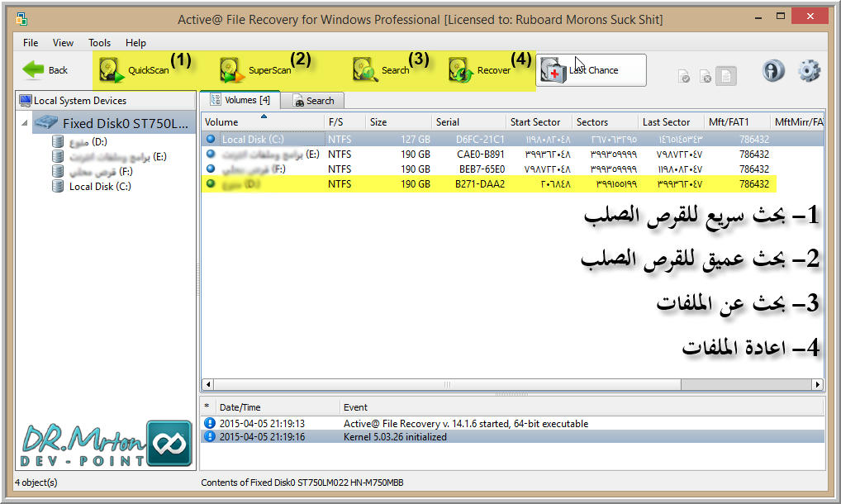This screenshot has height=504, width=841.
Task: Open the Last Chance recovery tool
Action: (x=591, y=70)
